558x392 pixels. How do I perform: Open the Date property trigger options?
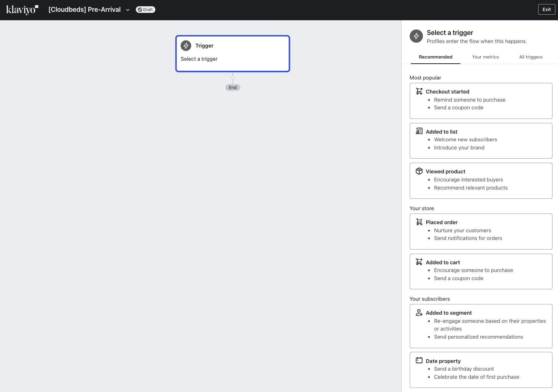click(481, 370)
